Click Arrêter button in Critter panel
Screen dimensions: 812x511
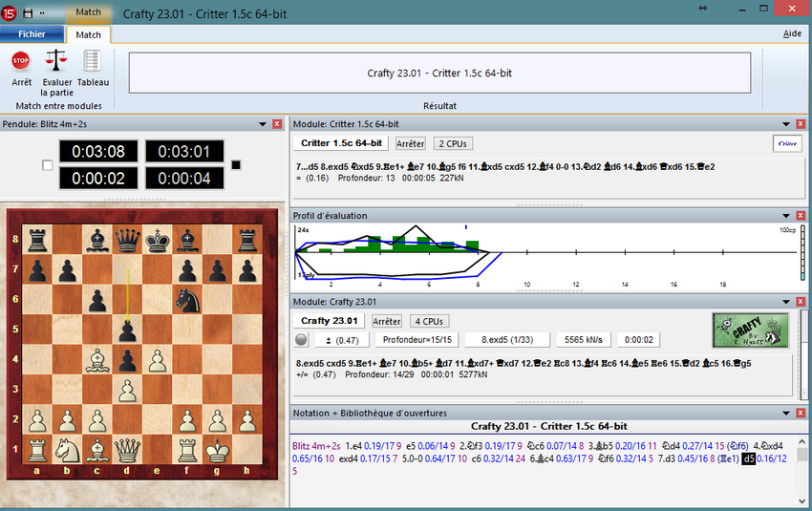coord(410,144)
